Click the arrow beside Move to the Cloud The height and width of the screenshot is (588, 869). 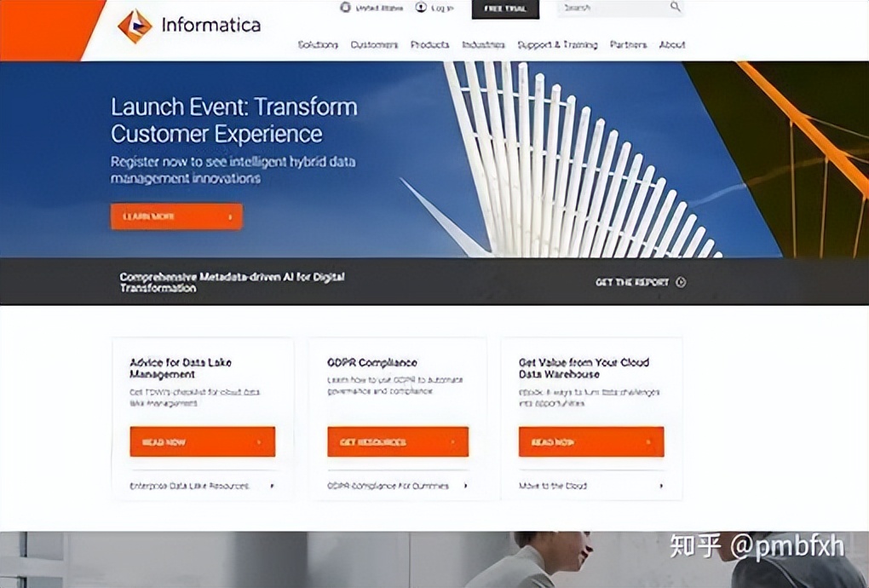(661, 486)
